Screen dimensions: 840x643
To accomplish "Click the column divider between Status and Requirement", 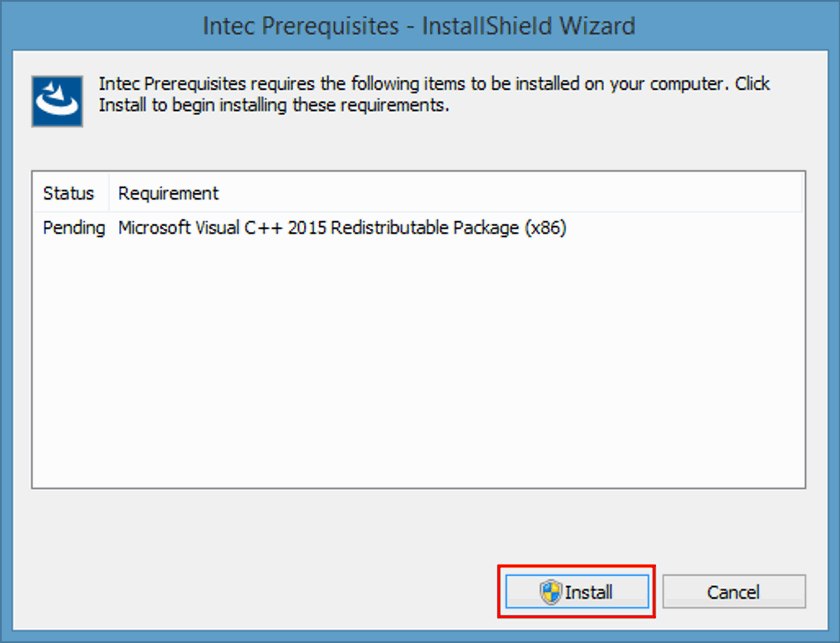I will point(109,193).
